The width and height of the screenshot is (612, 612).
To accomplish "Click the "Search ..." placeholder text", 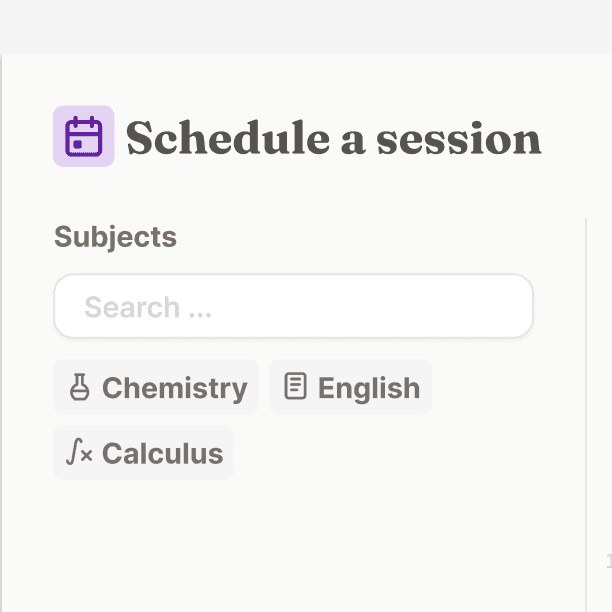I will coord(148,307).
